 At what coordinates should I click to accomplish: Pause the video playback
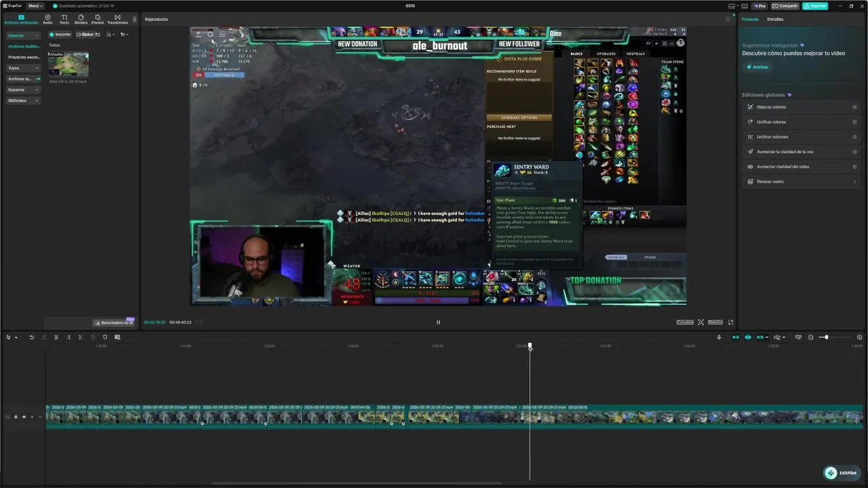click(438, 322)
